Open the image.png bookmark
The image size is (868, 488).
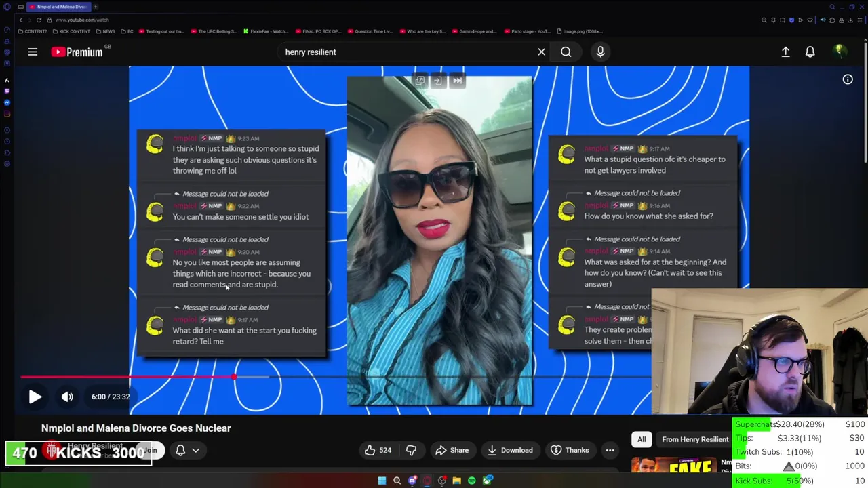tap(580, 31)
